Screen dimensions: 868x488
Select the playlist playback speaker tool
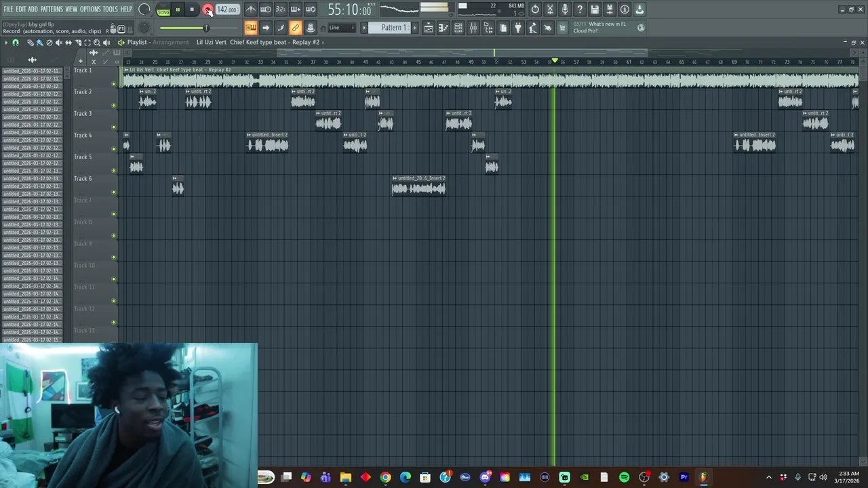click(106, 43)
